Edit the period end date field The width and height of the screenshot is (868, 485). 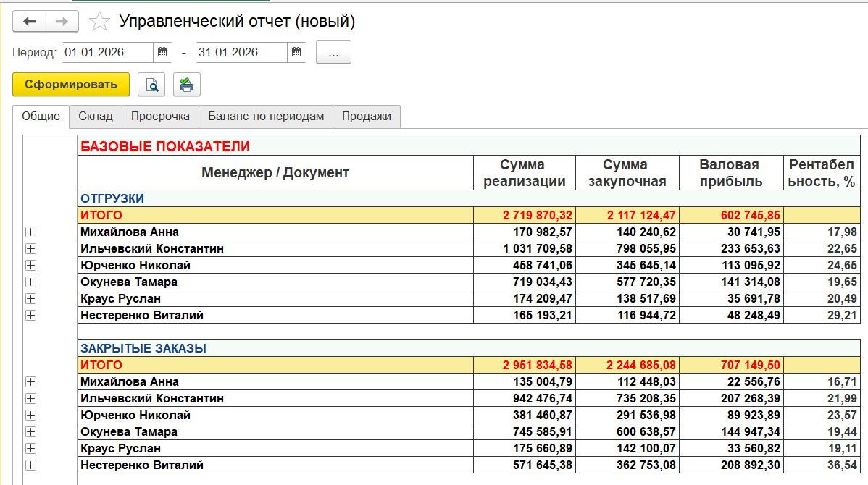pos(241,53)
